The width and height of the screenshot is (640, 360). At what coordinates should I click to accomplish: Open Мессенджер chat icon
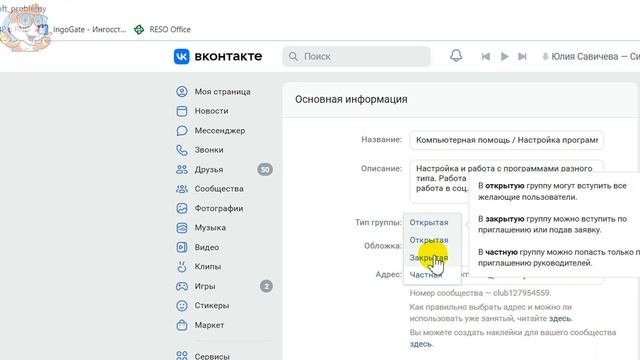pyautogui.click(x=182, y=131)
